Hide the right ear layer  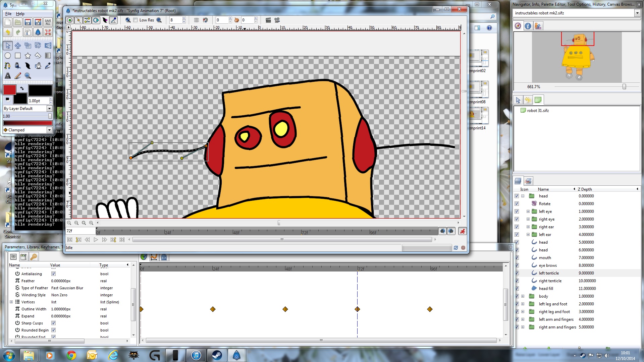[x=517, y=227]
